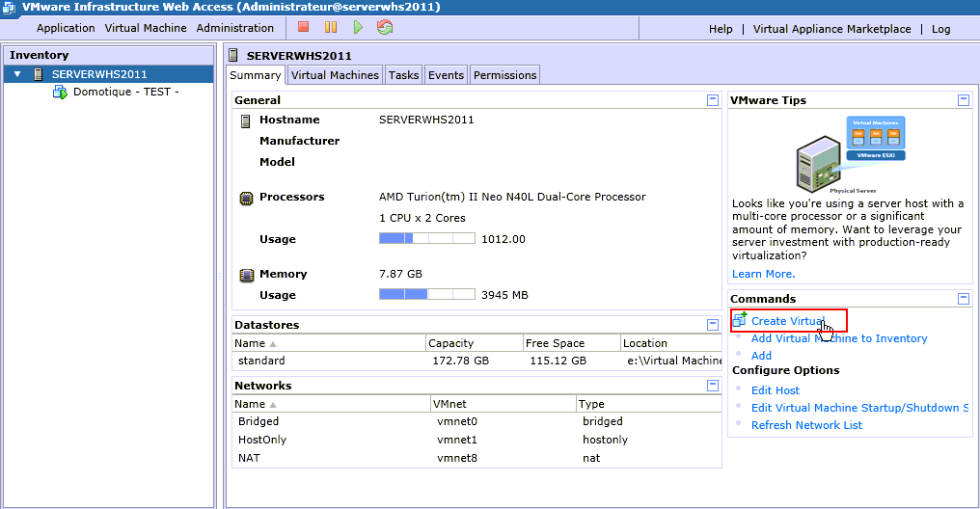Click the 7.87 GB memory value
Viewport: 980px width, 509px height.
[x=400, y=274]
